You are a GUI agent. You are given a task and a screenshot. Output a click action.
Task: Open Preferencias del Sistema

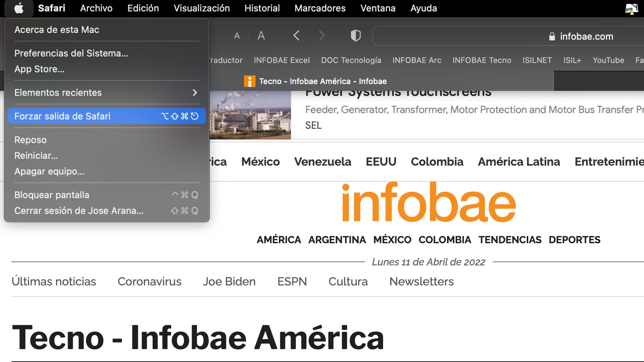pos(71,53)
